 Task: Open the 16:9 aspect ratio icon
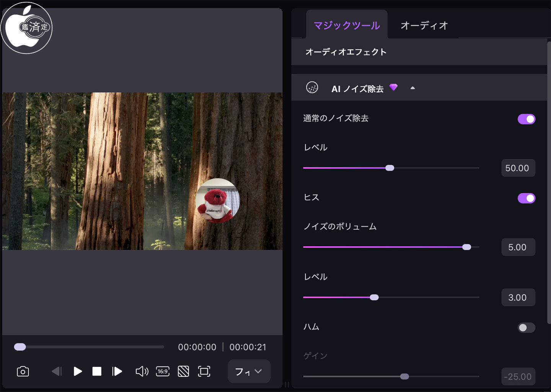(x=163, y=371)
